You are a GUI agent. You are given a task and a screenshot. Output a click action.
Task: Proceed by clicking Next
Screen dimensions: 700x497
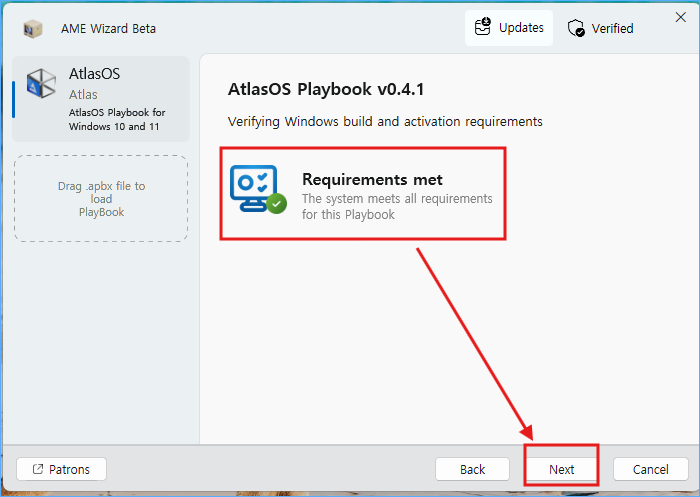coord(561,469)
